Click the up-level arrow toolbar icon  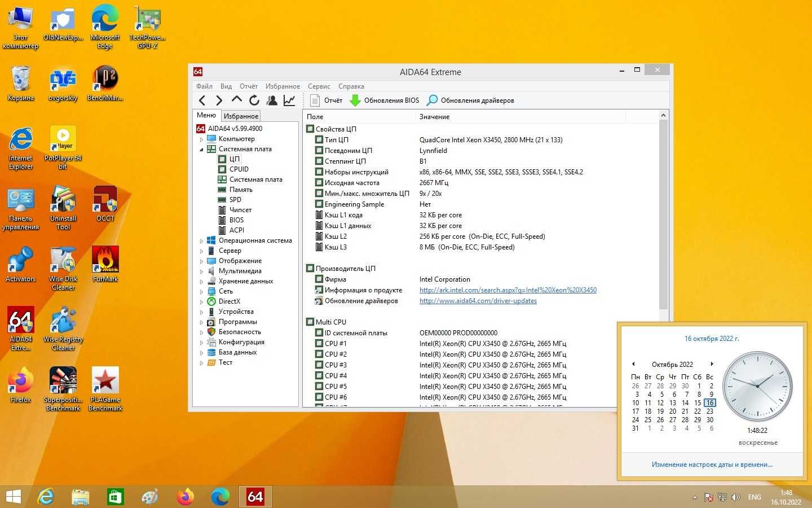point(236,100)
